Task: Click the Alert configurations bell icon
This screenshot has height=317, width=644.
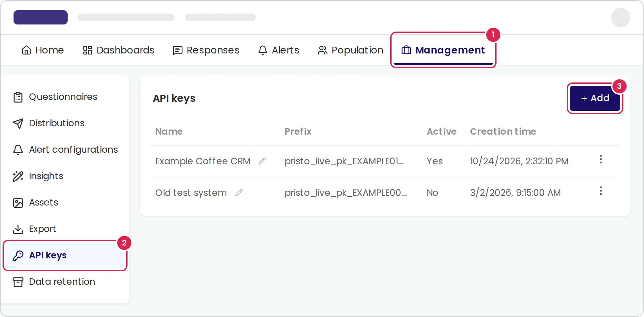Action: click(18, 150)
